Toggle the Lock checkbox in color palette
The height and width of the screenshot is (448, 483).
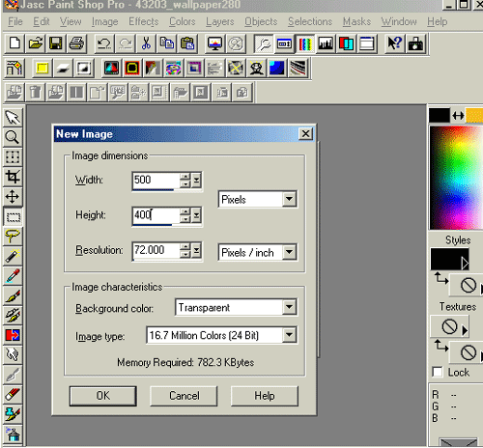pos(438,372)
